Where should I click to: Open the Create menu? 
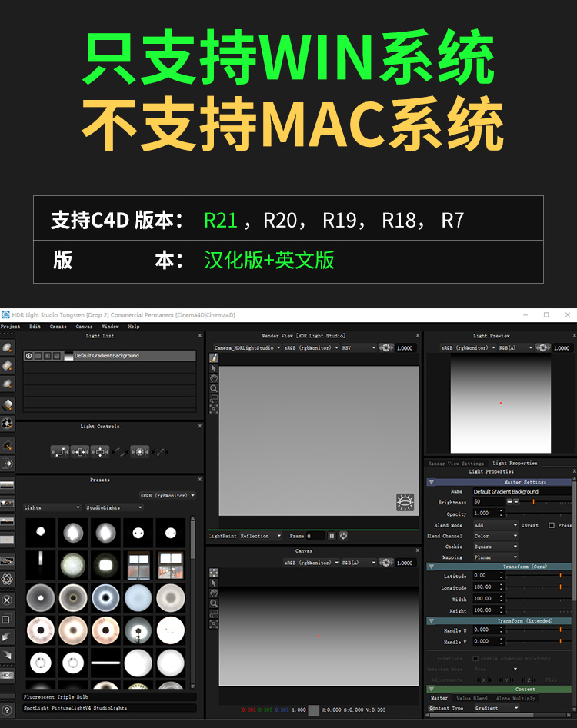pos(58,327)
